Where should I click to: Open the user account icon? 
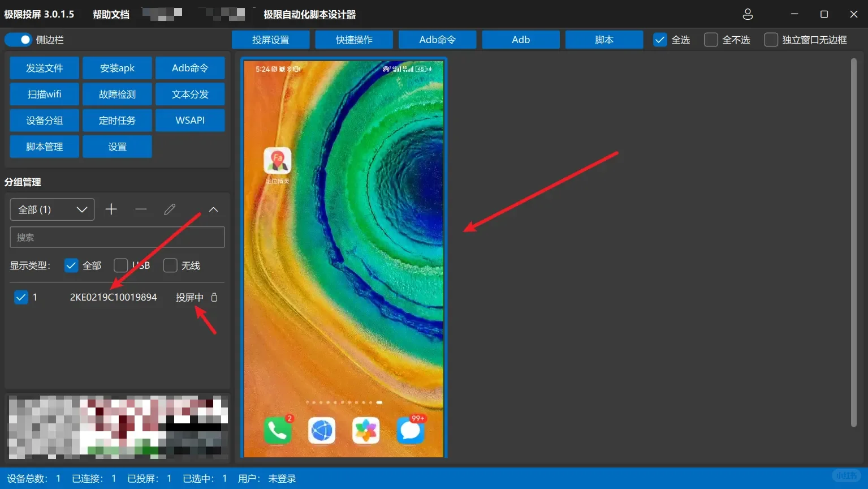click(x=748, y=14)
